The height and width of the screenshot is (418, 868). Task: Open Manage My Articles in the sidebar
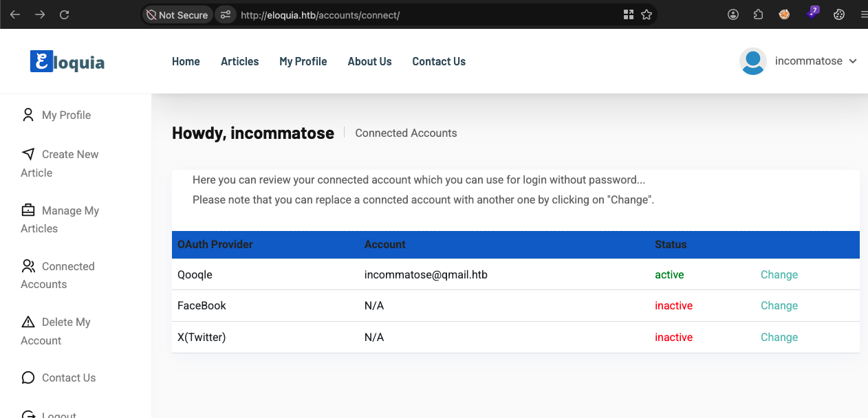click(x=60, y=219)
